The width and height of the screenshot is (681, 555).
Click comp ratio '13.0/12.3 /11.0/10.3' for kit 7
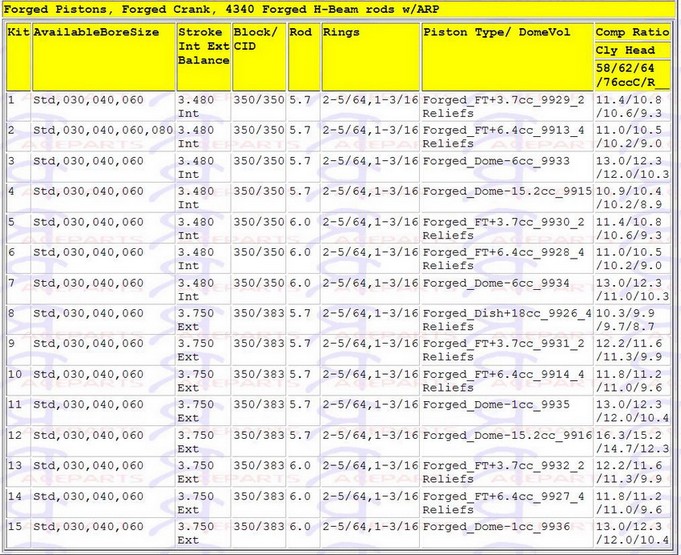(x=632, y=289)
